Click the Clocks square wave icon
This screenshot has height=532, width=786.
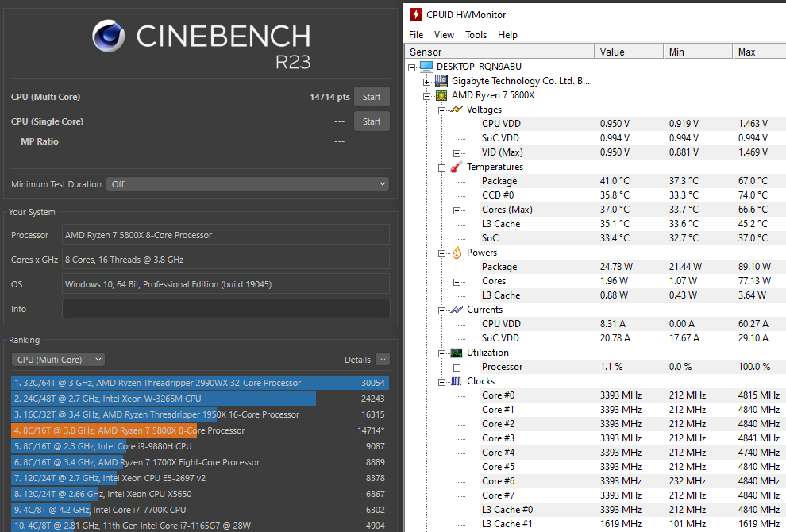point(457,382)
